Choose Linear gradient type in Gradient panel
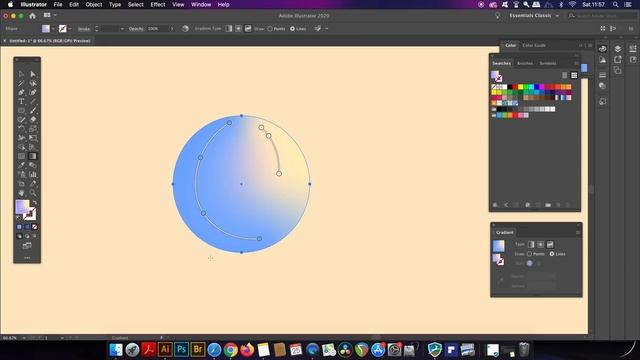The height and width of the screenshot is (360, 640). click(531, 244)
